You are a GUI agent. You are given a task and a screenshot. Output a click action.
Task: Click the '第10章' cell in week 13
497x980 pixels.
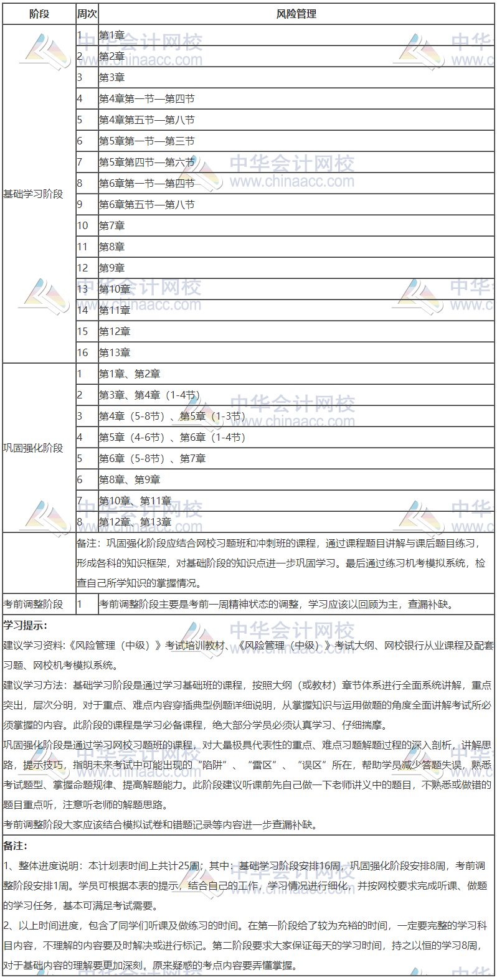tap(296, 290)
